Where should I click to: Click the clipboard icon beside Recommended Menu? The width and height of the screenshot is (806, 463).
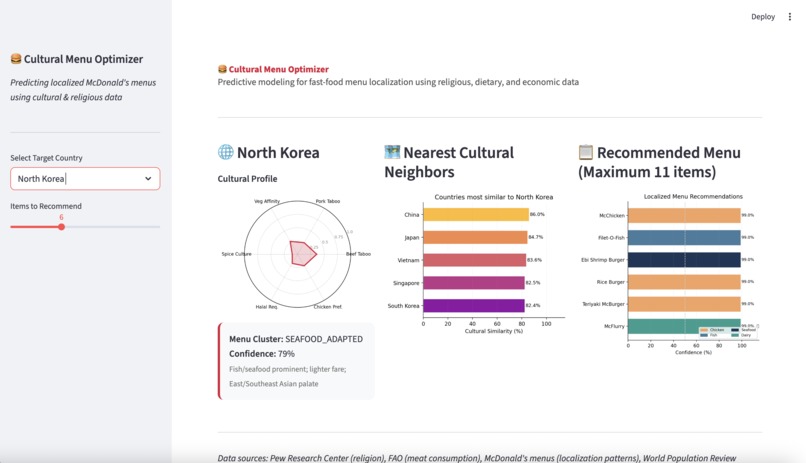585,152
